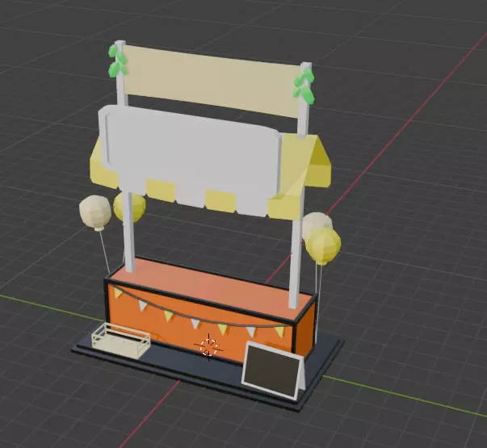The image size is (487, 448).
Task: Select the beige wooden crate on the platform
Action: point(121,341)
